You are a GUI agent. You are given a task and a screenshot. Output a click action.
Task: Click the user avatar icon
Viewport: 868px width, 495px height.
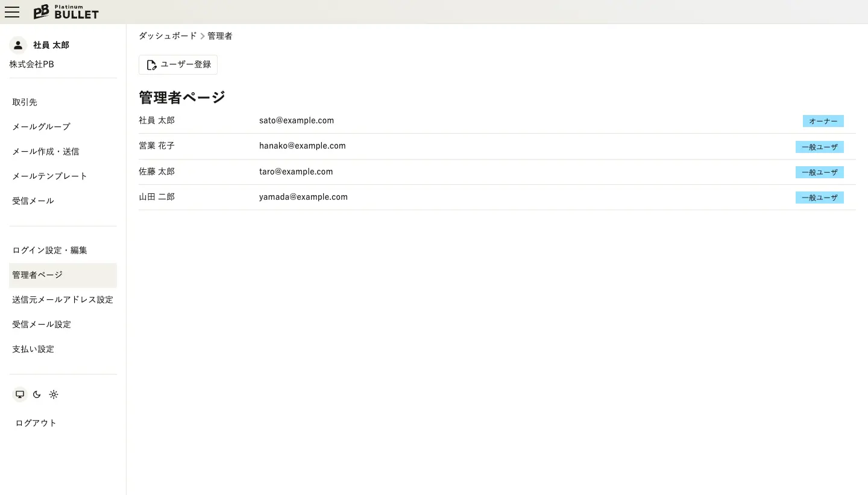(x=18, y=45)
